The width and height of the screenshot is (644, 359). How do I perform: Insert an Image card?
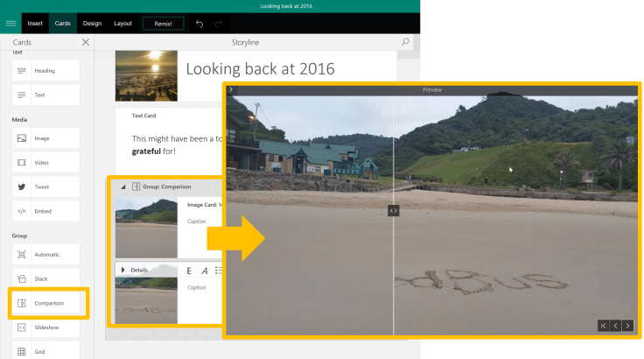[45, 138]
